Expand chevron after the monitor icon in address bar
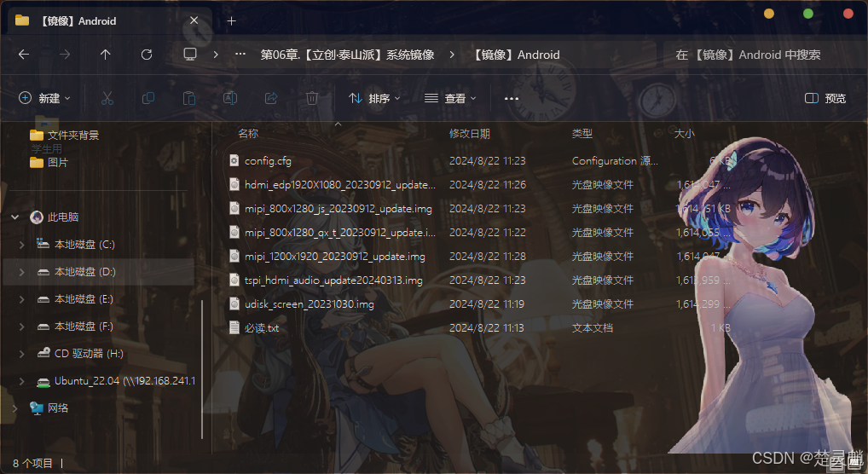Image resolution: width=868 pixels, height=474 pixels. pyautogui.click(x=216, y=55)
